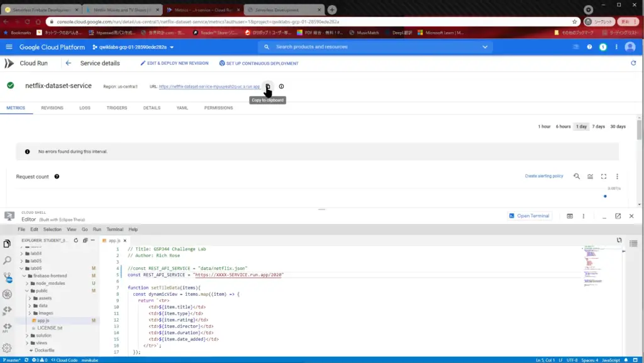Expand the node_modules folder
644x363 pixels.
point(28,283)
